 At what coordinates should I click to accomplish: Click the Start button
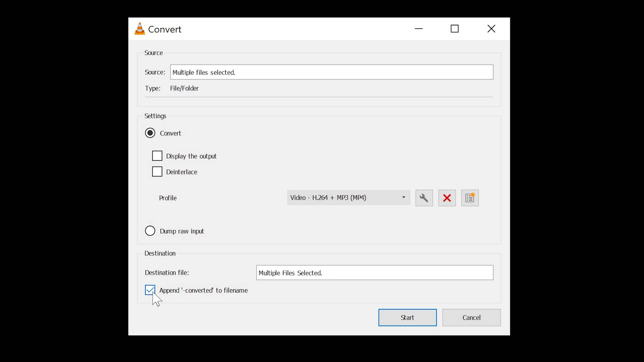coord(408,318)
